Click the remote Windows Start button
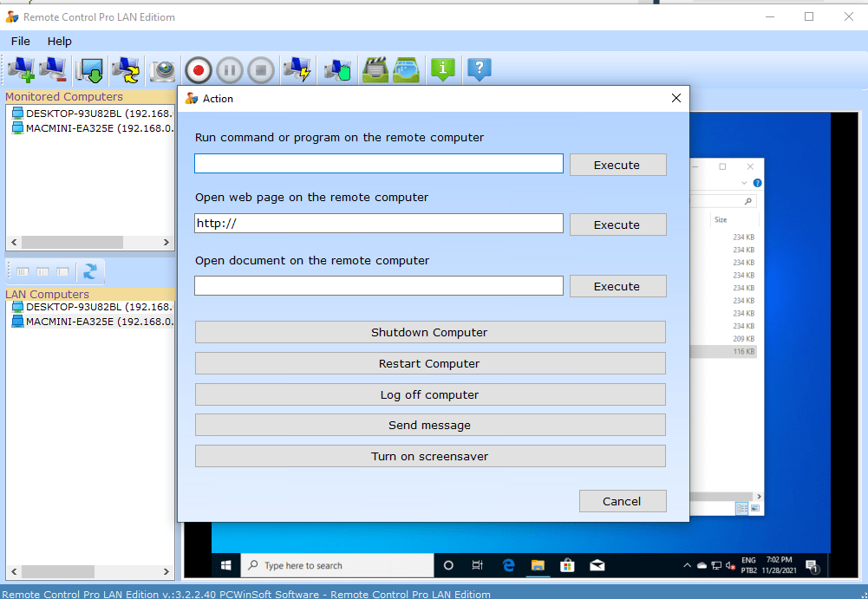Image resolution: width=868 pixels, height=599 pixels. pos(225,565)
